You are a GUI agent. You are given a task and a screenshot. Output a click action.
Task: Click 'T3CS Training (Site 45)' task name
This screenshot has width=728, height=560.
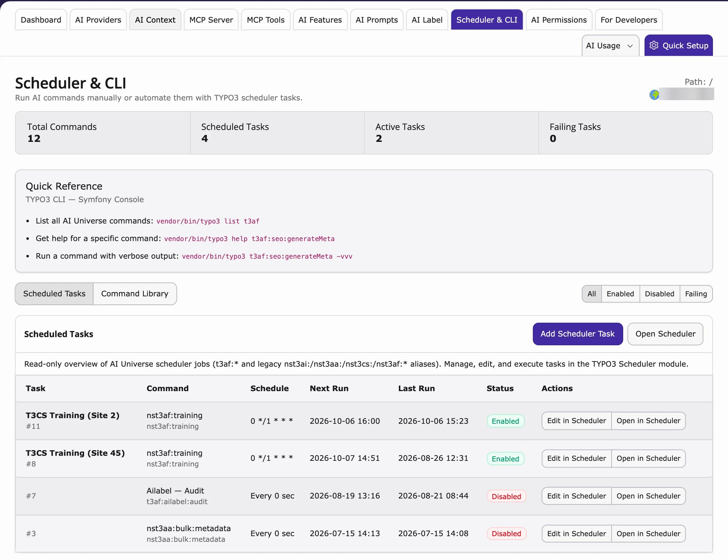pyautogui.click(x=75, y=453)
